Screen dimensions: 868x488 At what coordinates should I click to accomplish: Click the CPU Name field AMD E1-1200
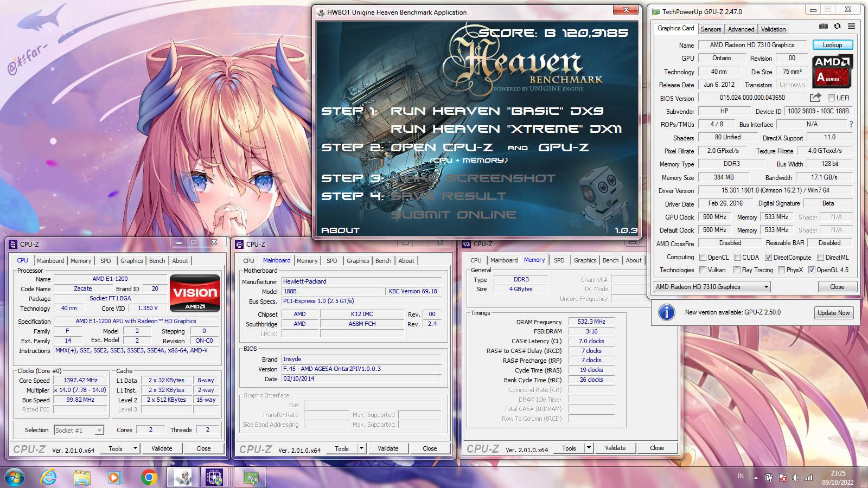coord(110,279)
